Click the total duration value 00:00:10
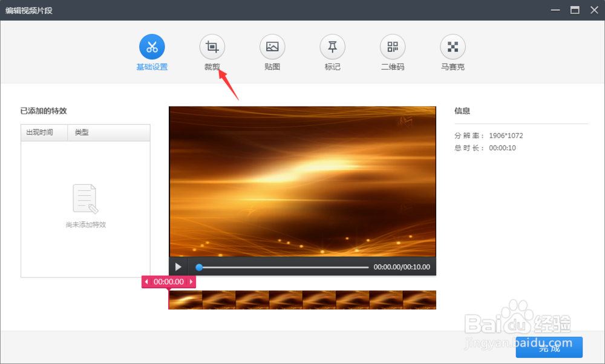 [x=502, y=148]
